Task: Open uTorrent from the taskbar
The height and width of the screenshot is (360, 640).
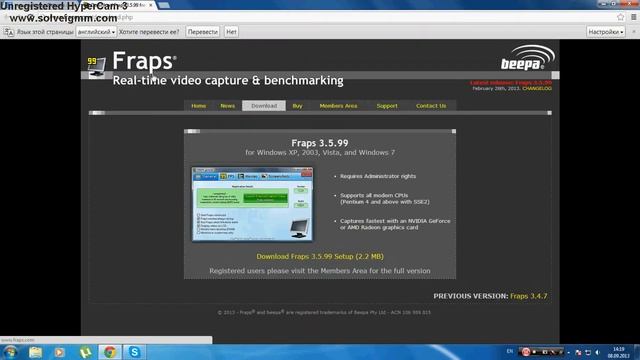Action: 85,352
